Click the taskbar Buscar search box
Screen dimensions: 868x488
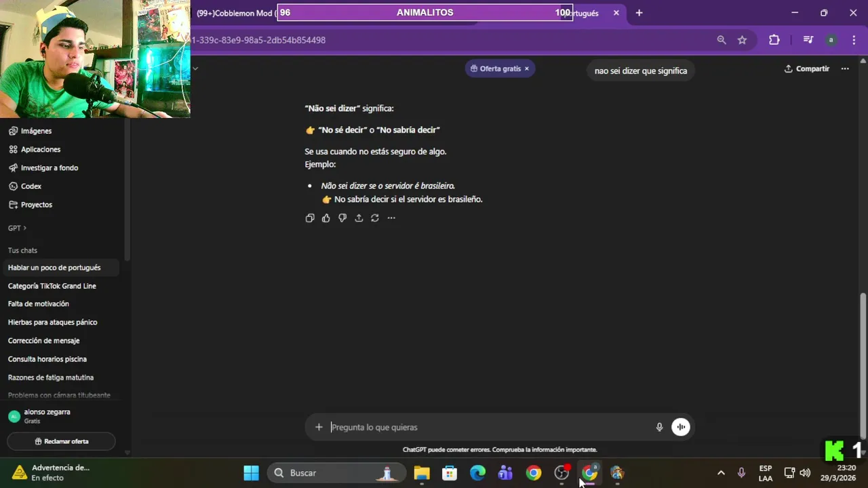[x=336, y=473]
